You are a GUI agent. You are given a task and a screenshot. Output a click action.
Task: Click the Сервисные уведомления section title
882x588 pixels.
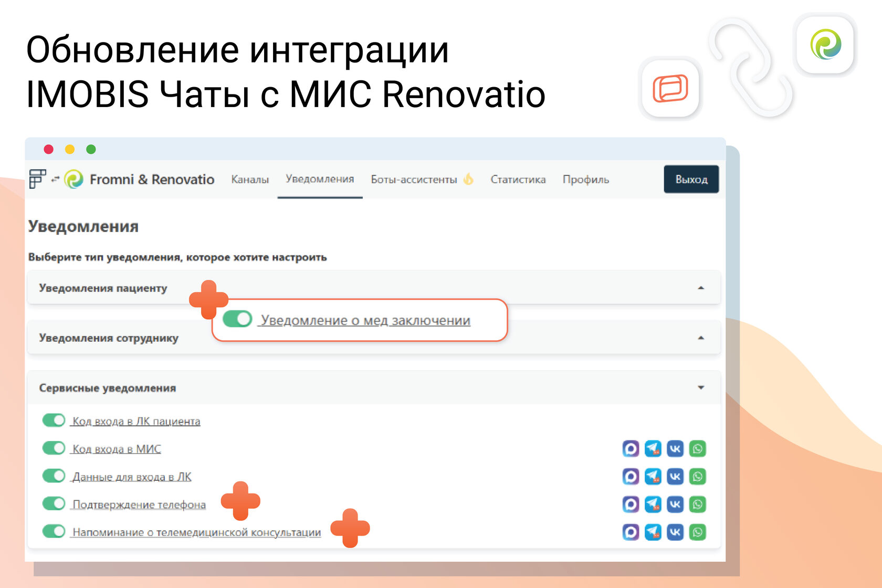pyautogui.click(x=108, y=388)
